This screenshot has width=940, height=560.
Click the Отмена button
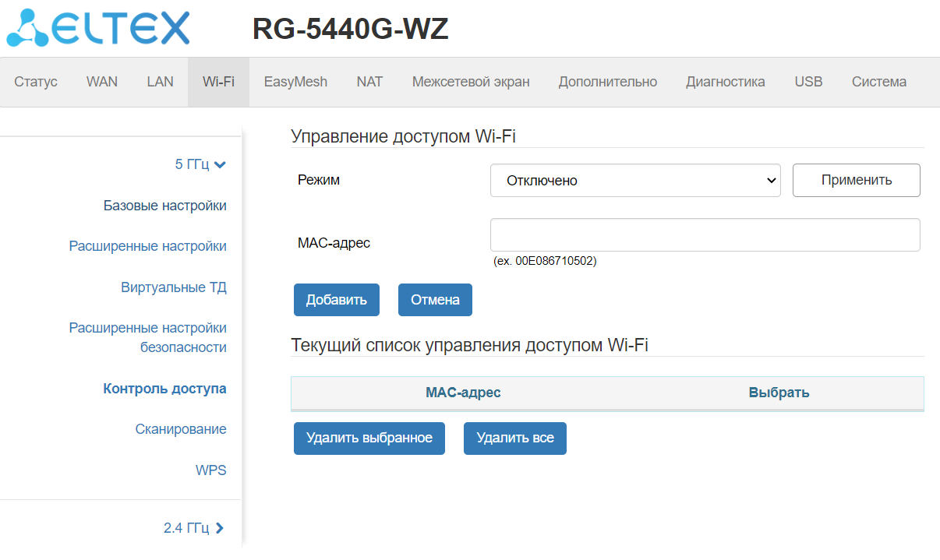tap(435, 300)
